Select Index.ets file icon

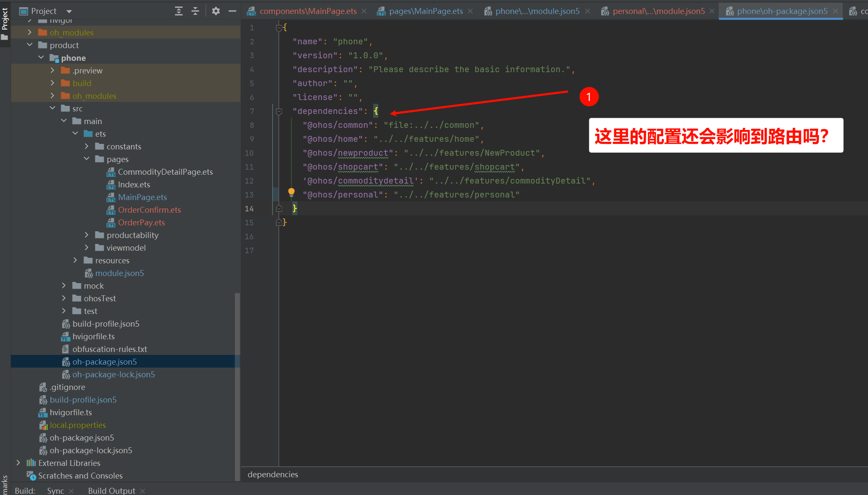coord(111,184)
